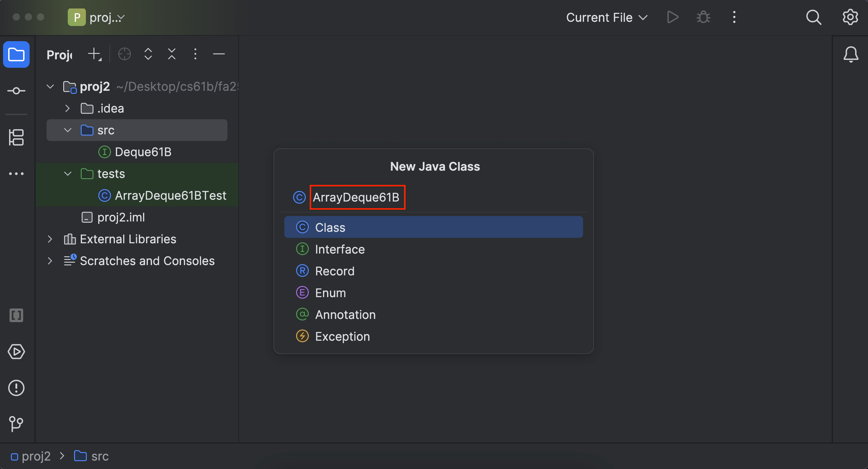This screenshot has width=868, height=469.
Task: Run the project with the Run button
Action: [x=672, y=17]
